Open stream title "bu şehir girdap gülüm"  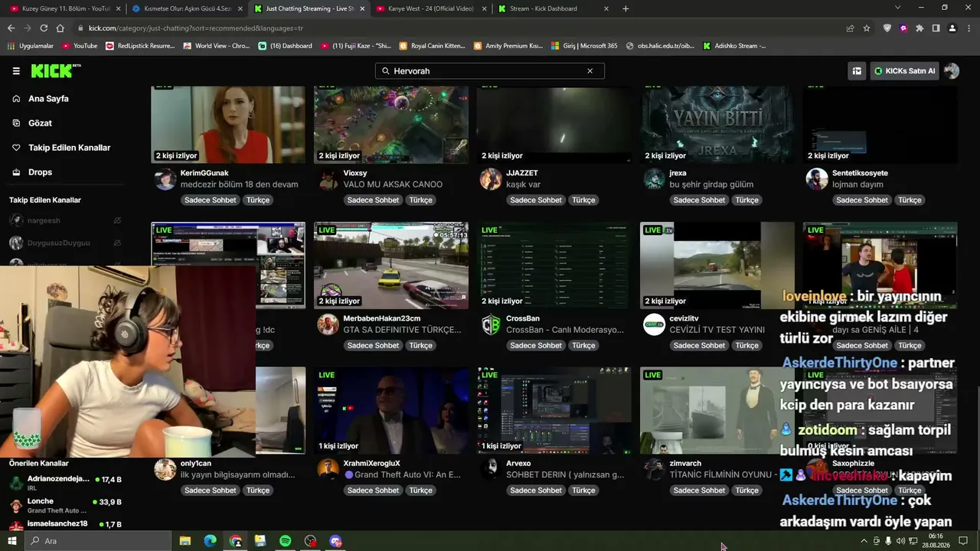(711, 184)
